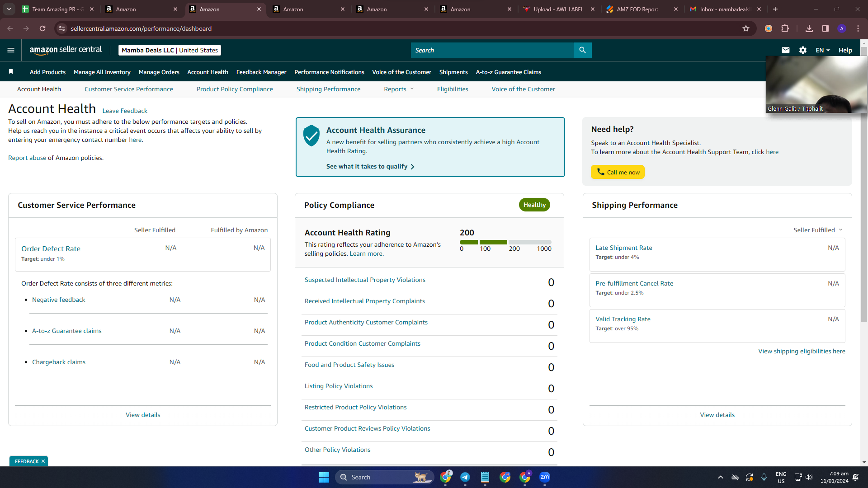
Task: Switch to Upload - AWL LABEL tab
Action: coord(559,9)
